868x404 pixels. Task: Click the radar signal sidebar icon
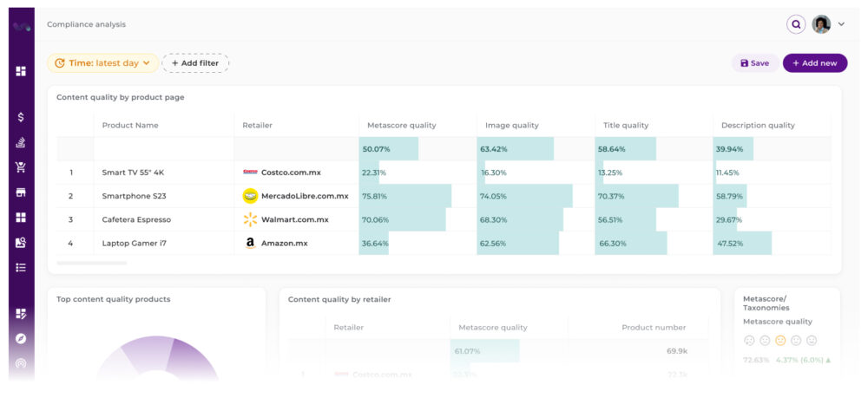tap(21, 363)
